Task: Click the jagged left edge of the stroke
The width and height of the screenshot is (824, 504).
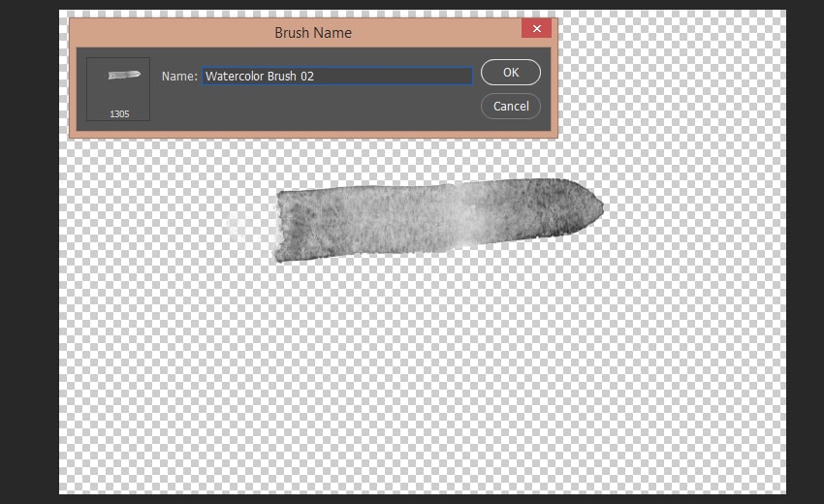Action: 280,225
